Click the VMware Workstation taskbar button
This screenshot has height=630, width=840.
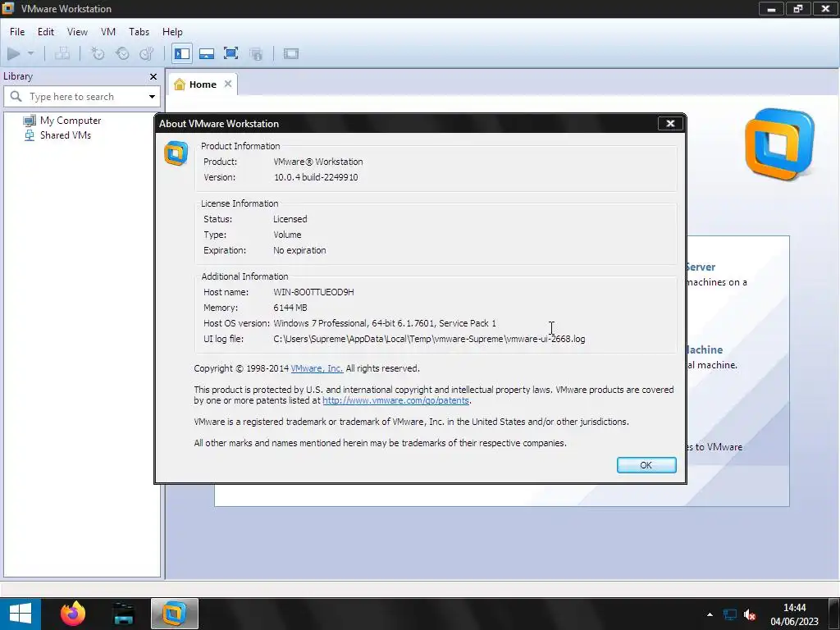pos(175,614)
